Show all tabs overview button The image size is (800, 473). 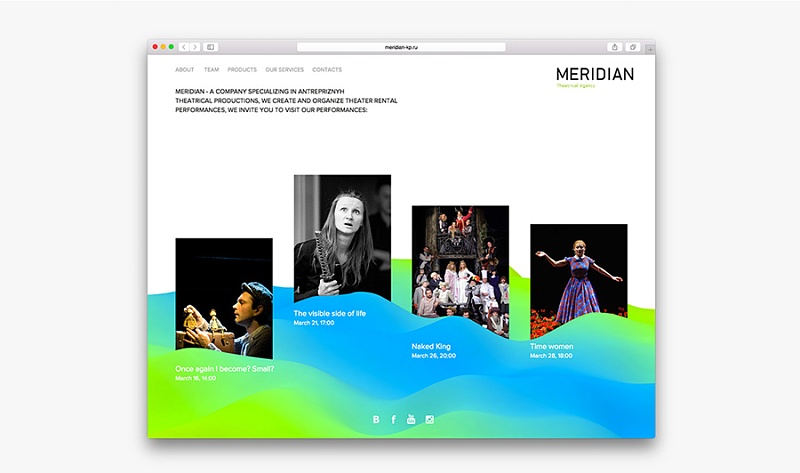click(x=633, y=47)
